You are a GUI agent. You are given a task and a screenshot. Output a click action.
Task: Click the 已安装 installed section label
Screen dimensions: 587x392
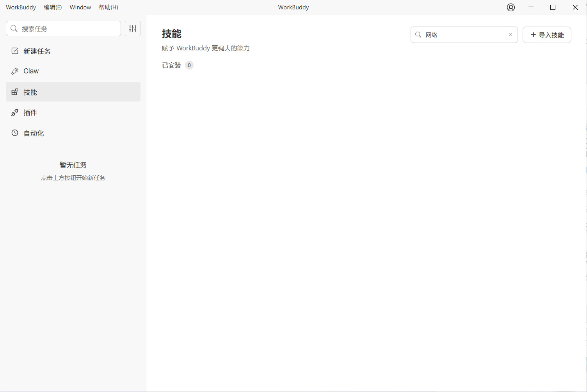point(171,65)
